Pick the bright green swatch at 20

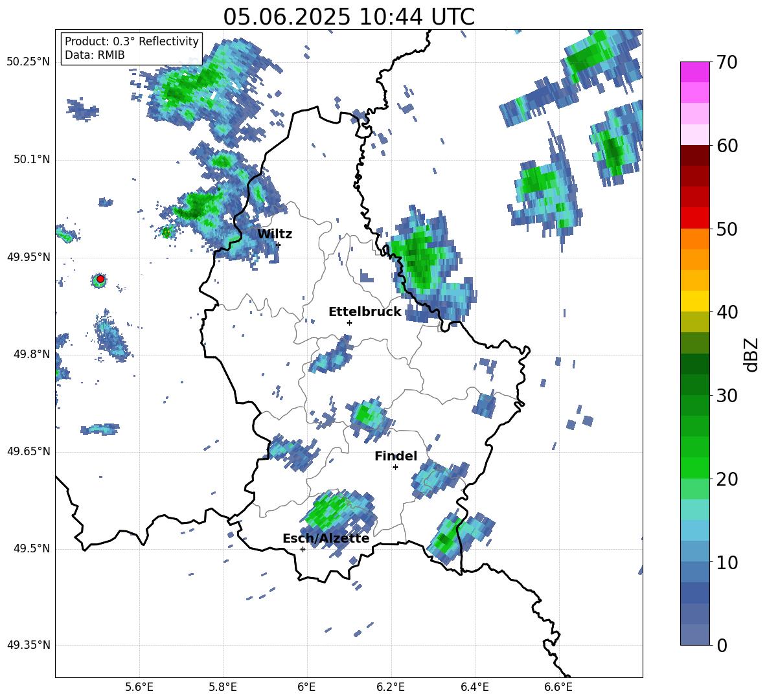pyautogui.click(x=694, y=468)
